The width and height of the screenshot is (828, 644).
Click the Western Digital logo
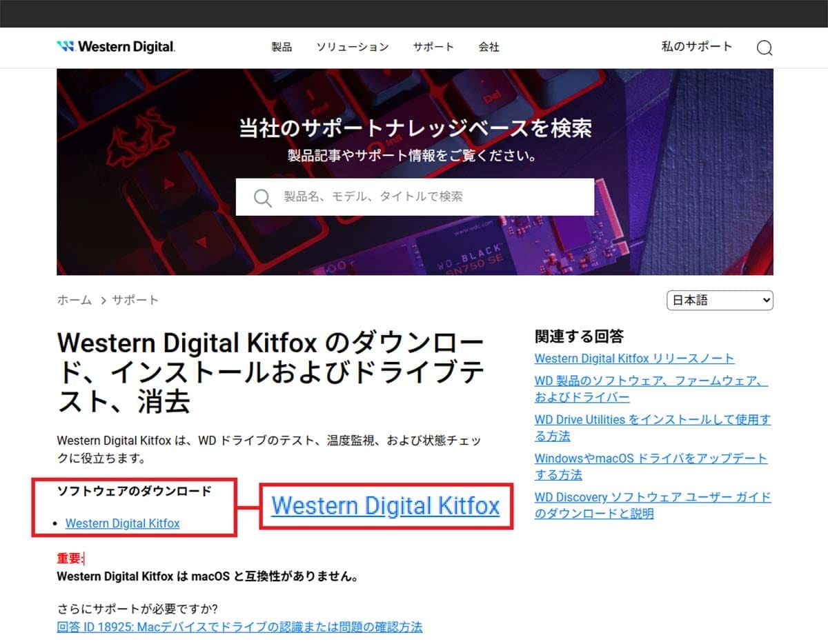click(116, 47)
